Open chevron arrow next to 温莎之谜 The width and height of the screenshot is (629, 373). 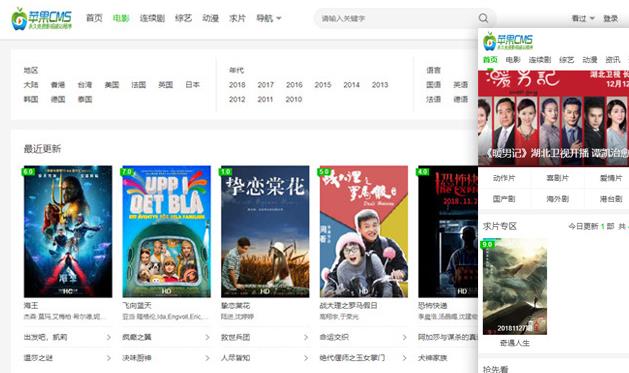pos(108,358)
